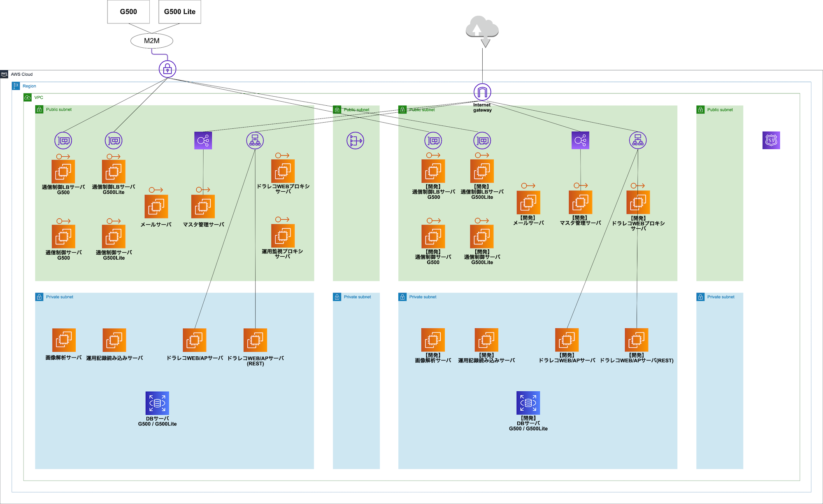Select the Internet gateway icon
823x504 pixels.
click(x=482, y=92)
